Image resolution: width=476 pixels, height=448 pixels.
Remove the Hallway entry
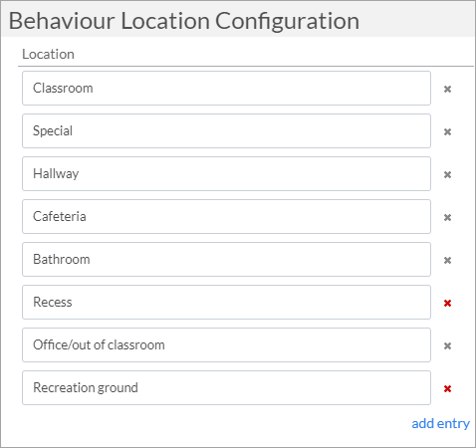click(447, 174)
